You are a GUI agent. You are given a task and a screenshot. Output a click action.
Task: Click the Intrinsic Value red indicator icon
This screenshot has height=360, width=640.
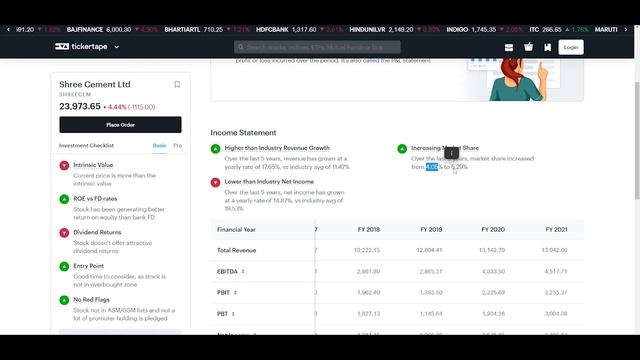[64, 165]
